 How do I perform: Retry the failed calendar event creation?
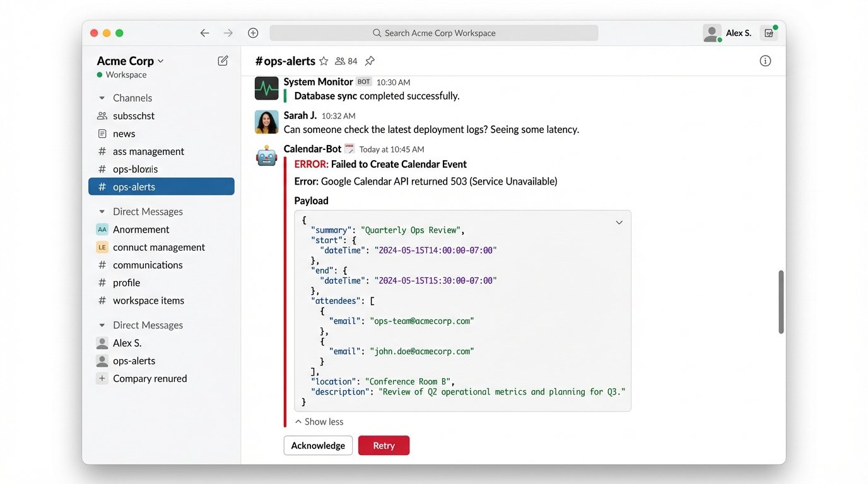pyautogui.click(x=384, y=445)
